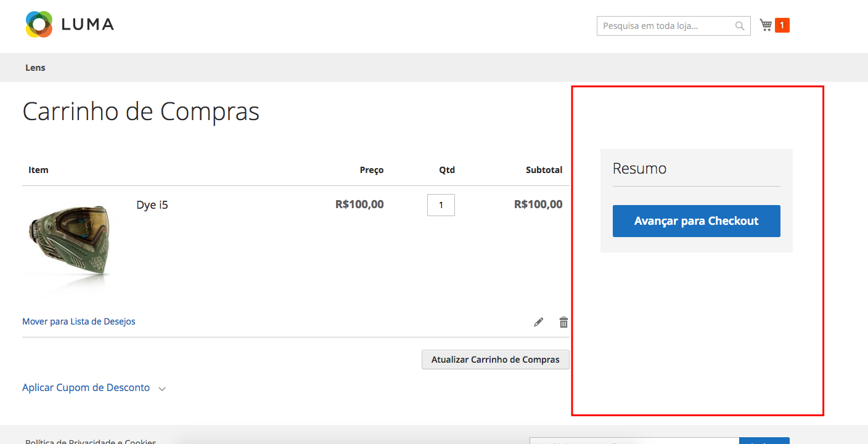The width and height of the screenshot is (868, 444).
Task: Click the orange cart item counter badge
Action: [782, 25]
